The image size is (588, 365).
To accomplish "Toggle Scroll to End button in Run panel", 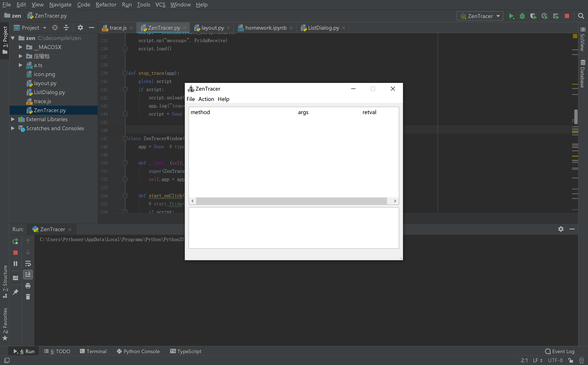I will (x=28, y=275).
